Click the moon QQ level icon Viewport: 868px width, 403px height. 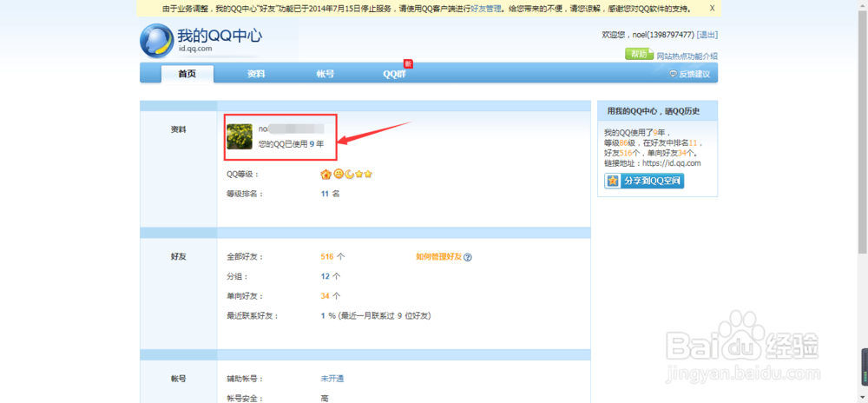349,175
